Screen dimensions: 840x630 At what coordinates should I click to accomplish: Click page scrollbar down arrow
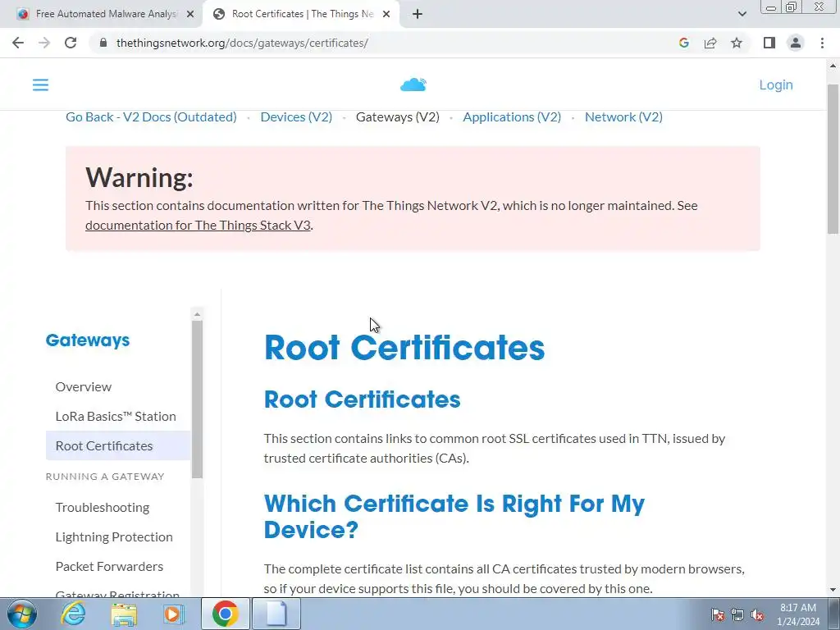(833, 590)
